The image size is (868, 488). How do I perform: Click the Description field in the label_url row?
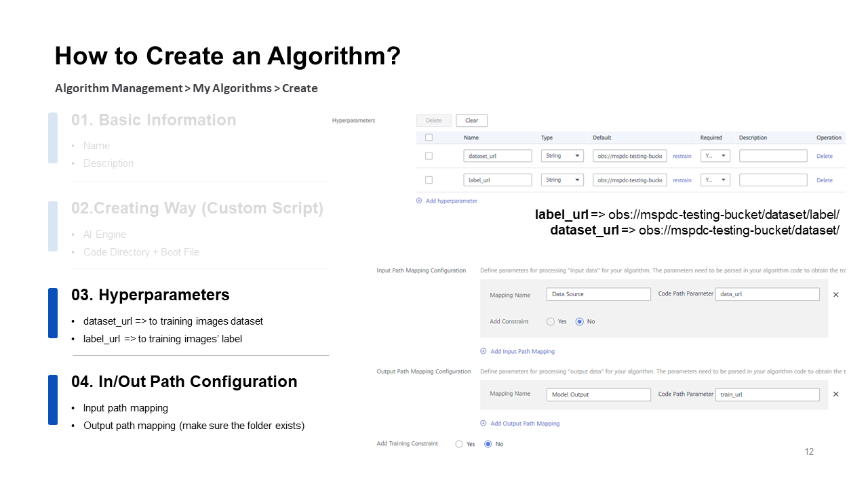(x=773, y=180)
